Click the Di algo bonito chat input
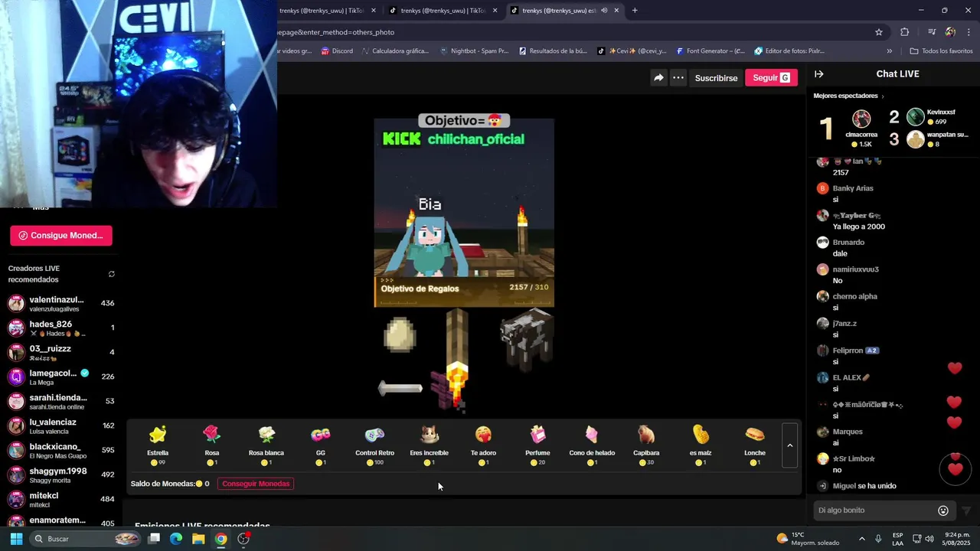Image resolution: width=980 pixels, height=551 pixels. click(x=874, y=510)
